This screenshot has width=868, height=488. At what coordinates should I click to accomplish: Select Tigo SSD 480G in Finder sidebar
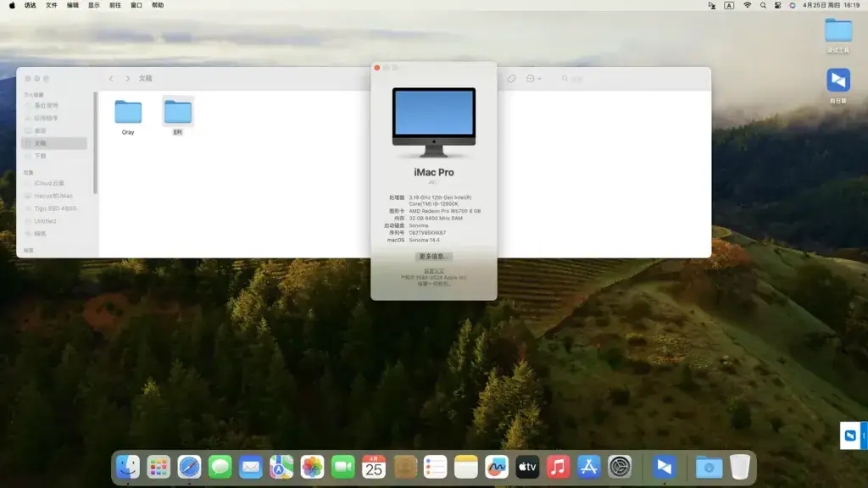(x=54, y=208)
